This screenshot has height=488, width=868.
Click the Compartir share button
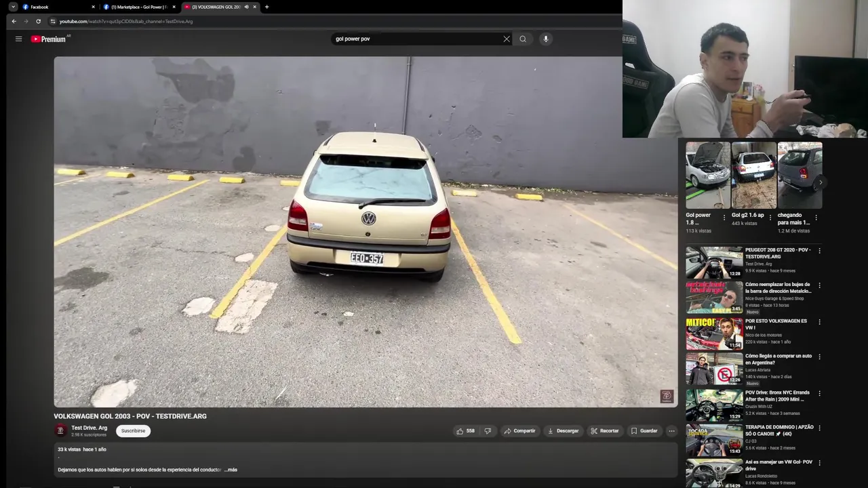click(x=520, y=431)
